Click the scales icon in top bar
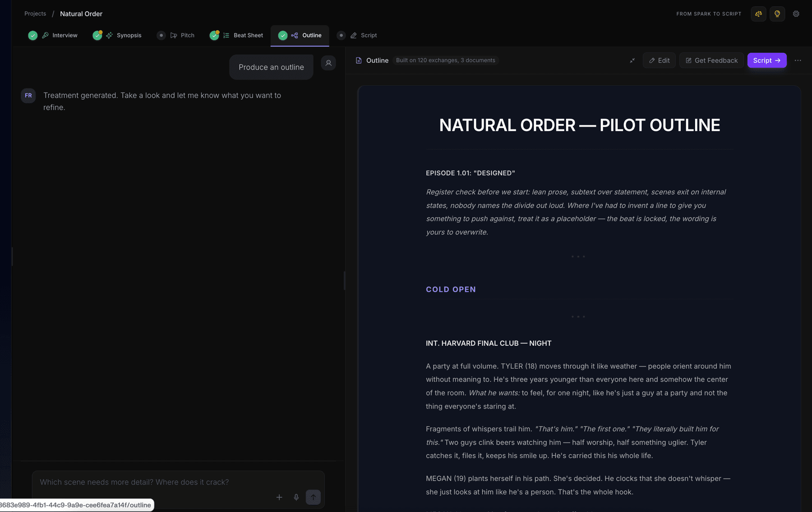 (759, 14)
